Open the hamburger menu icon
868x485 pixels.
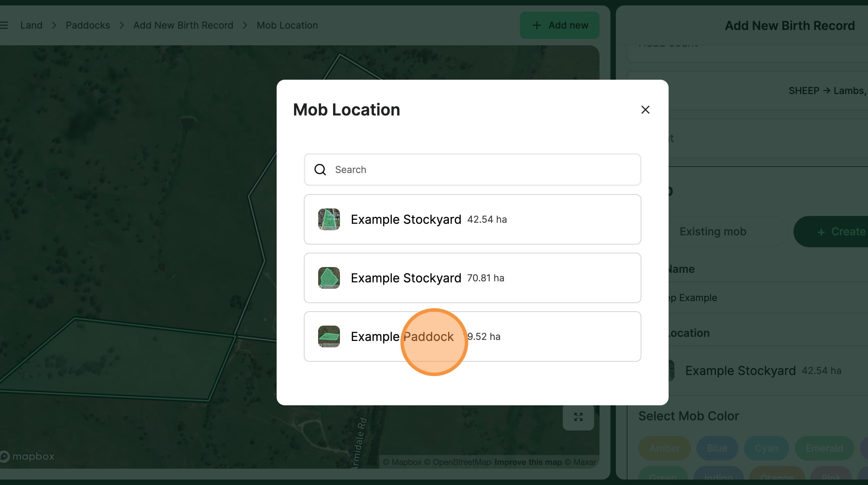(x=4, y=25)
